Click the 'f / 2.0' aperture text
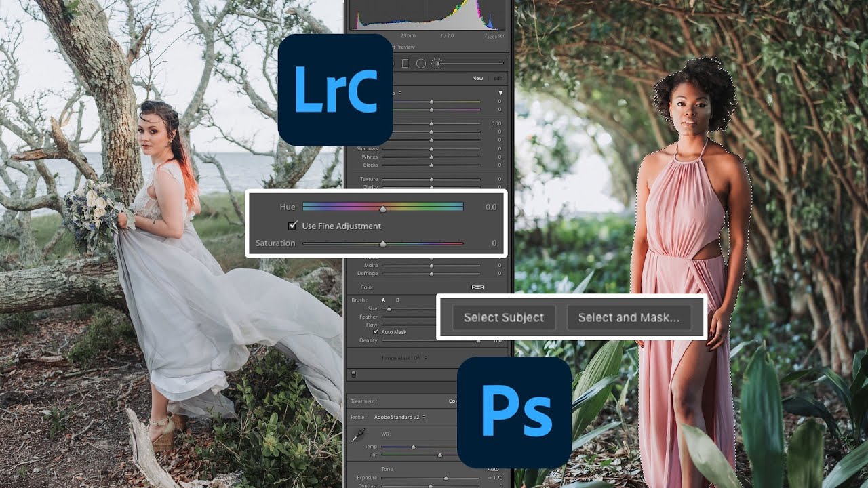The width and height of the screenshot is (868, 488). [x=446, y=35]
